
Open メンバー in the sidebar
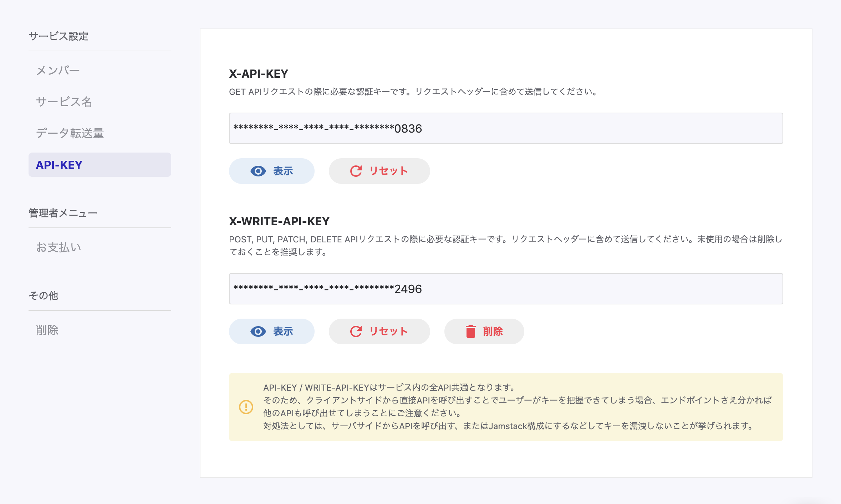pyautogui.click(x=58, y=71)
